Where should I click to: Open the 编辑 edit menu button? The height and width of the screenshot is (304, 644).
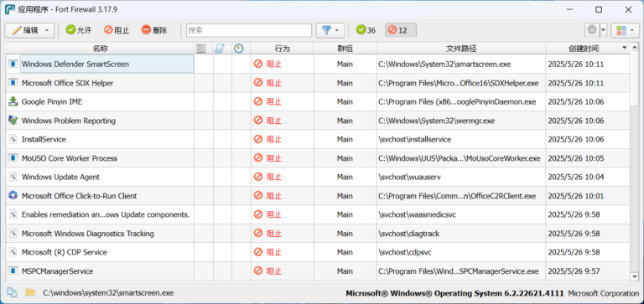29,30
